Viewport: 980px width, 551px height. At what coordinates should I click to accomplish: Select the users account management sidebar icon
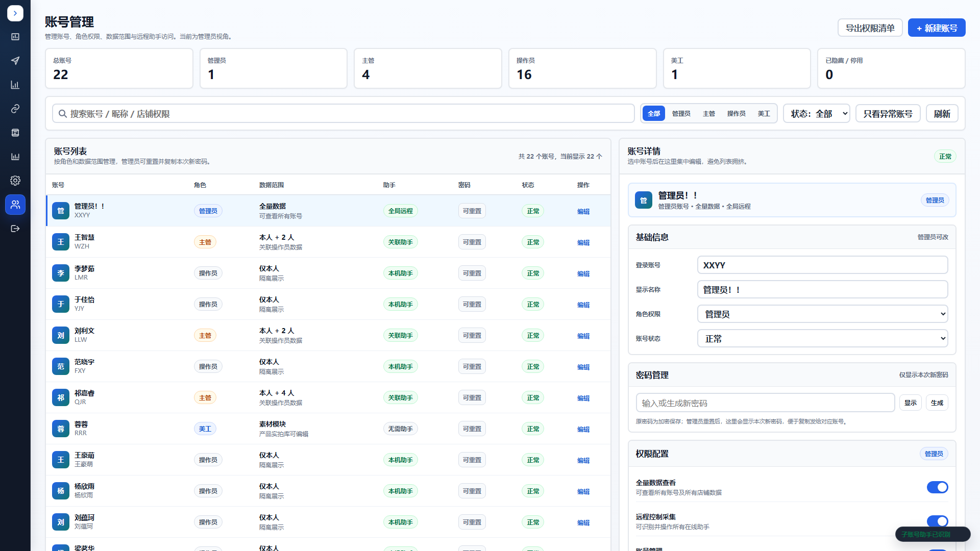click(15, 205)
